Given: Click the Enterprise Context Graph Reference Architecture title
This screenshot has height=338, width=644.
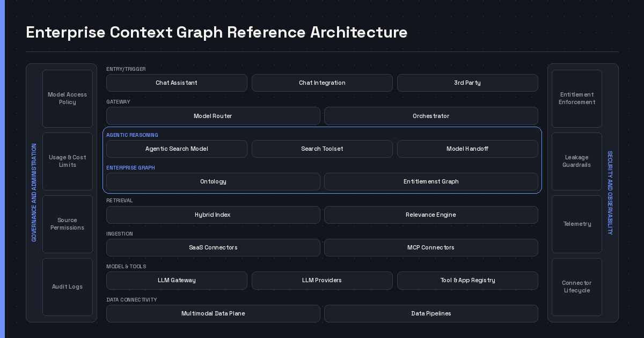Looking at the screenshot, I should point(217,32).
